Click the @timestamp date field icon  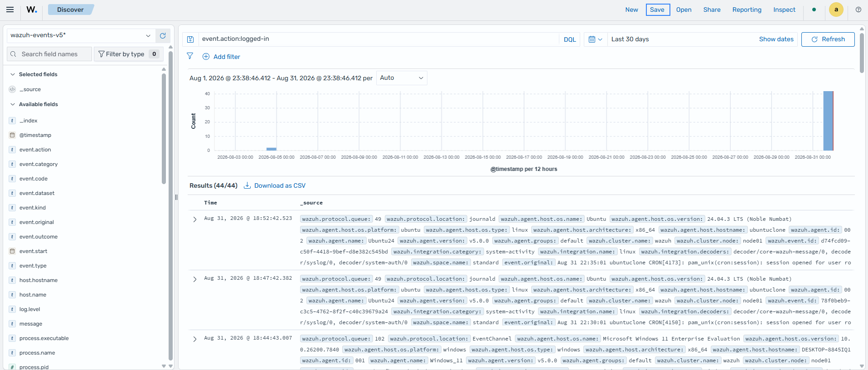(12, 135)
